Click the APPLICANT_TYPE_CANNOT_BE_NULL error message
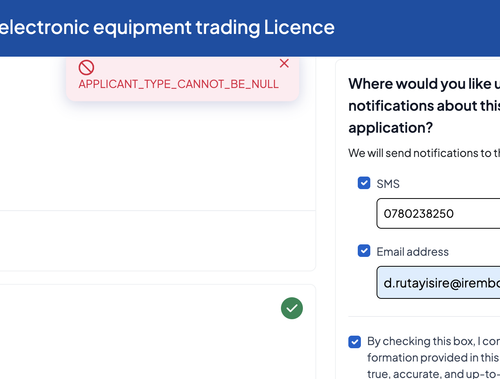Screen dimensions: 500x379 (179, 84)
